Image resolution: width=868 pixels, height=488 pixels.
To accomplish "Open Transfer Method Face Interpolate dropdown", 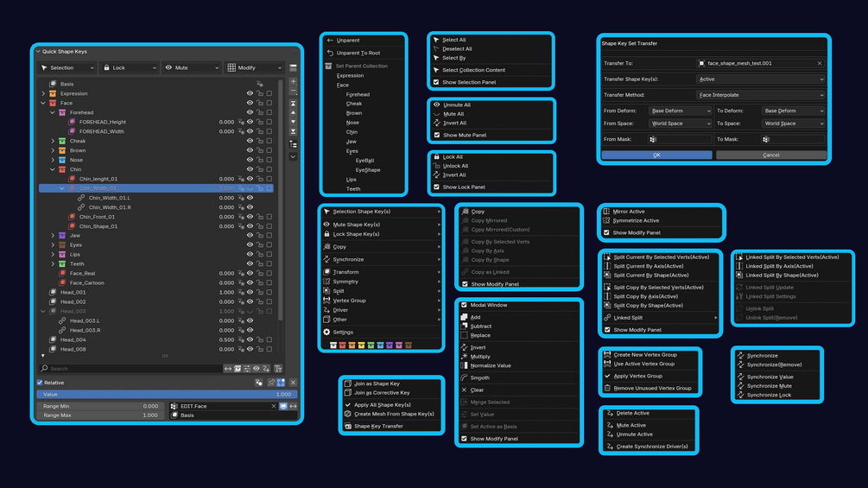I will click(x=760, y=95).
